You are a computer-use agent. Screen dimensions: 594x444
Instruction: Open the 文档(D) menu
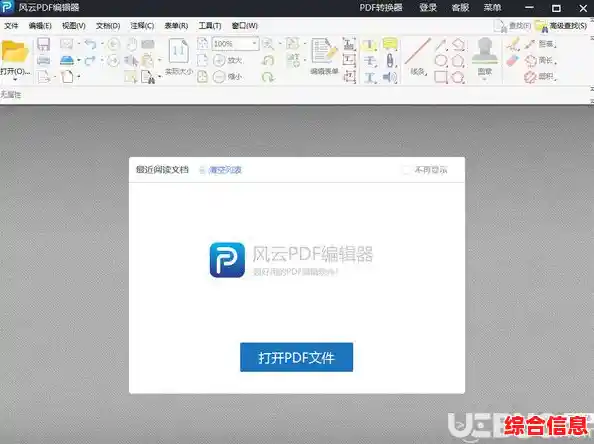click(108, 26)
